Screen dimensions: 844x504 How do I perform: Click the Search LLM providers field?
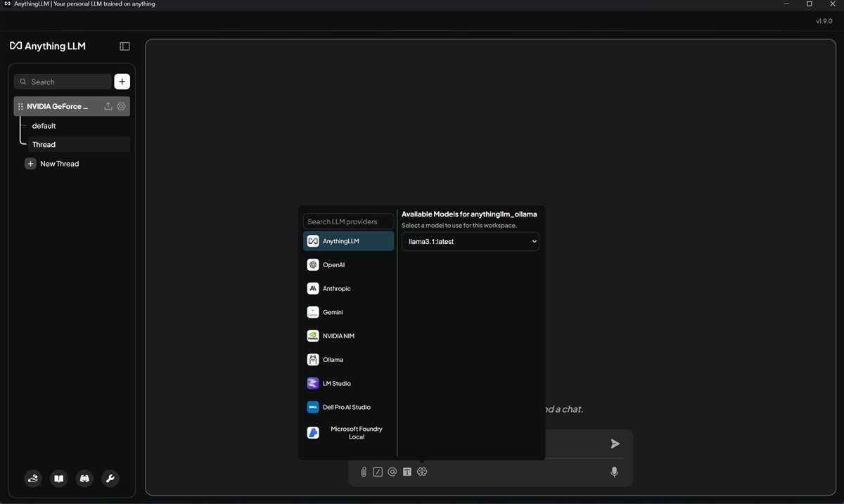348,221
